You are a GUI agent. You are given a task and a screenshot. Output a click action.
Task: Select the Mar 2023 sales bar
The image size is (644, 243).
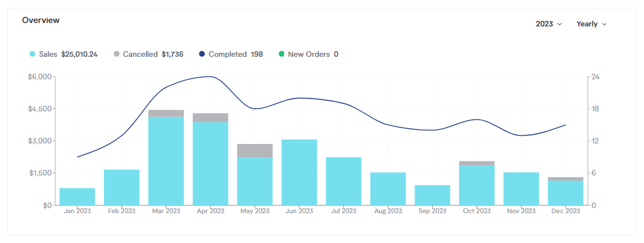pos(166,160)
